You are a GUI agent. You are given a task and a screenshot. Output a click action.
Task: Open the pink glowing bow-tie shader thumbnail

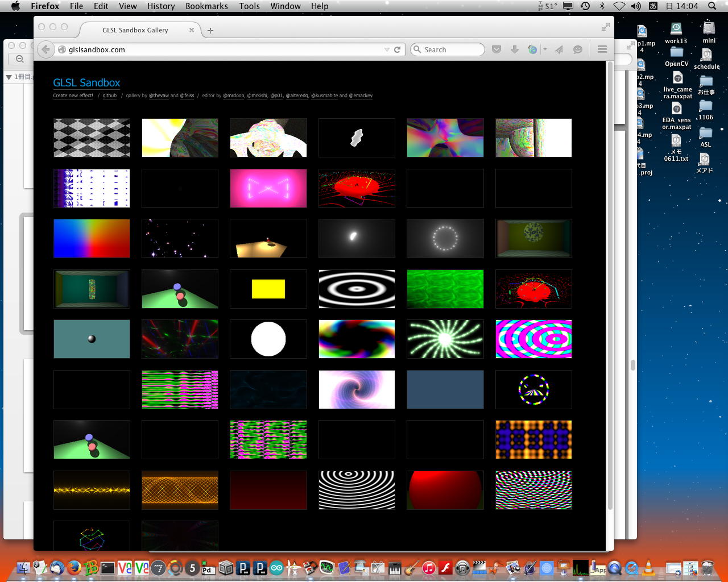[x=268, y=188]
